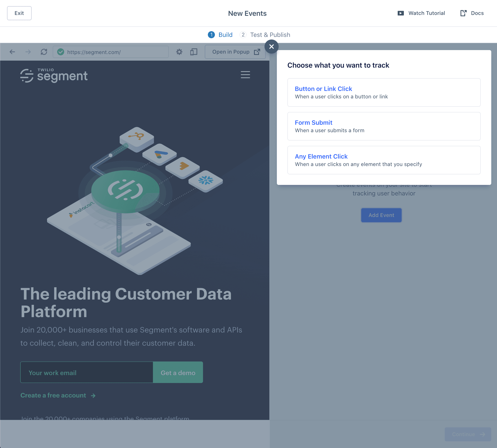Open documentation via the Docs external-link icon
Image resolution: width=497 pixels, height=448 pixels.
tap(464, 13)
